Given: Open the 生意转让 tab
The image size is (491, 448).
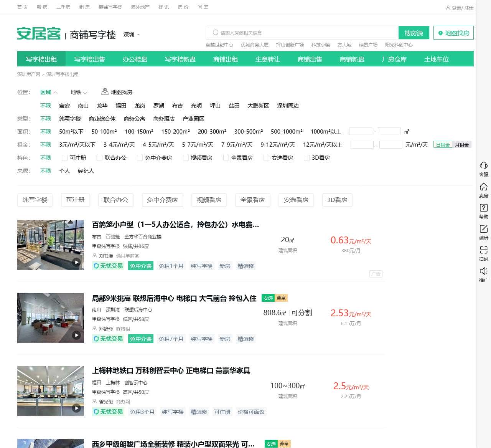Looking at the screenshot, I should coord(268,59).
